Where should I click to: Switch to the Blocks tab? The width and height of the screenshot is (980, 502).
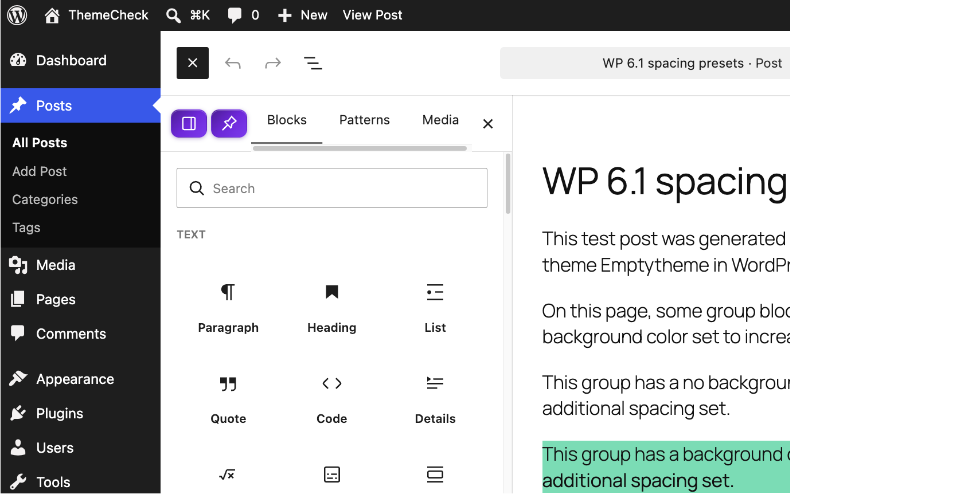287,120
